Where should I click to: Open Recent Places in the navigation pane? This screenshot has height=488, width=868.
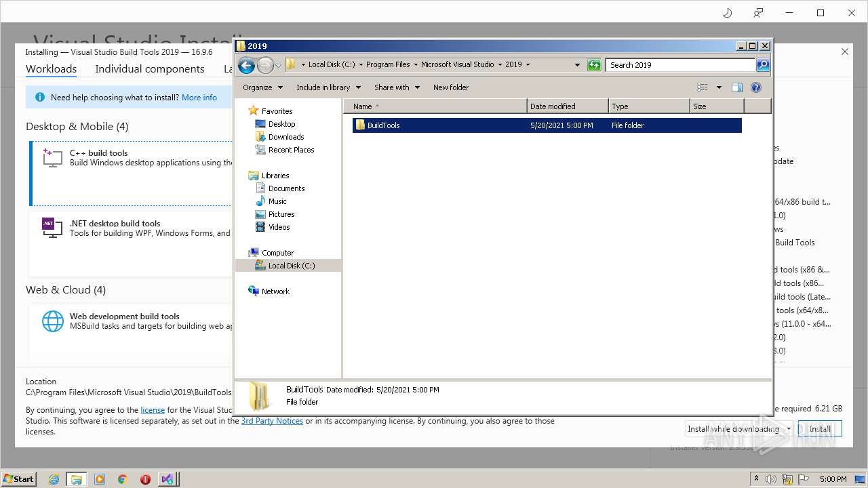(x=291, y=150)
